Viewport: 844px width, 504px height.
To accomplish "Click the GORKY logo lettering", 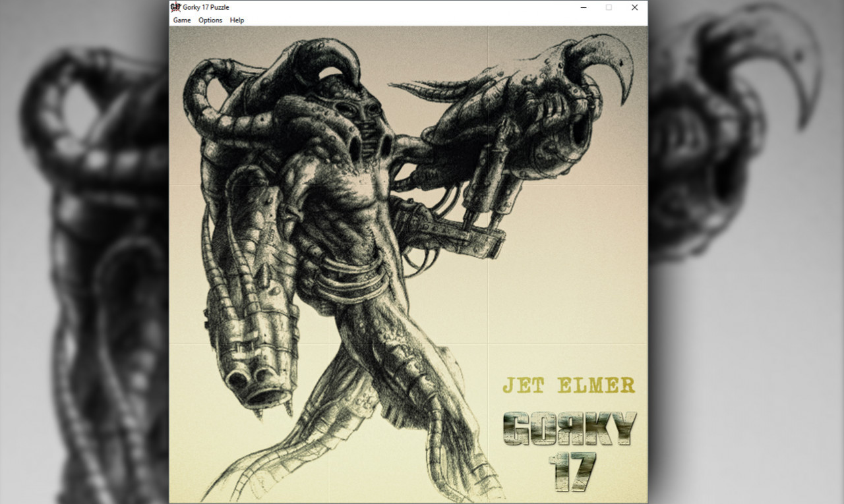I will tap(570, 428).
